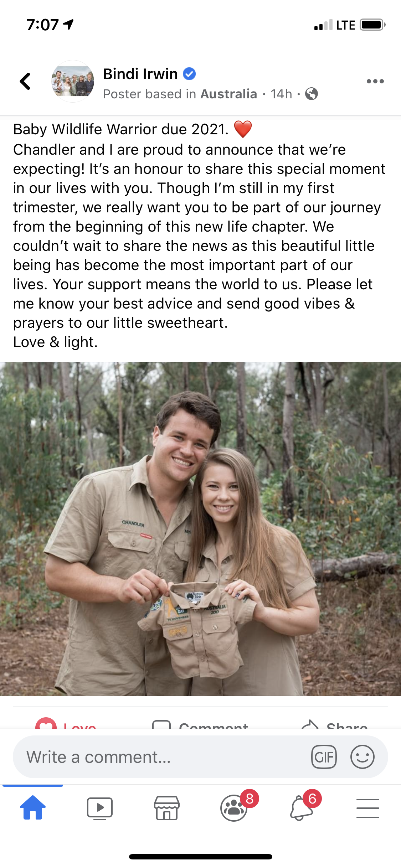Viewport: 401px width, 868px height.
Task: Open the three-dot post options menu
Action: [375, 81]
